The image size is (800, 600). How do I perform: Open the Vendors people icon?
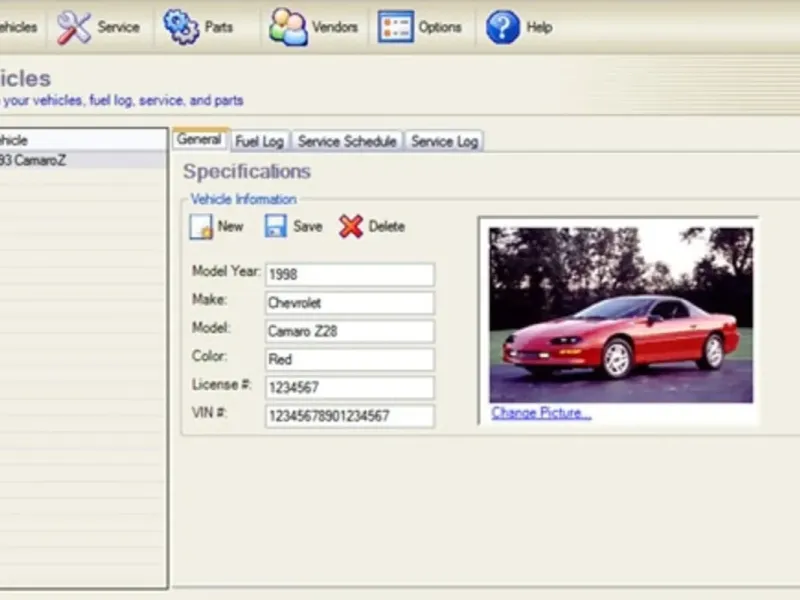pyautogui.click(x=288, y=27)
